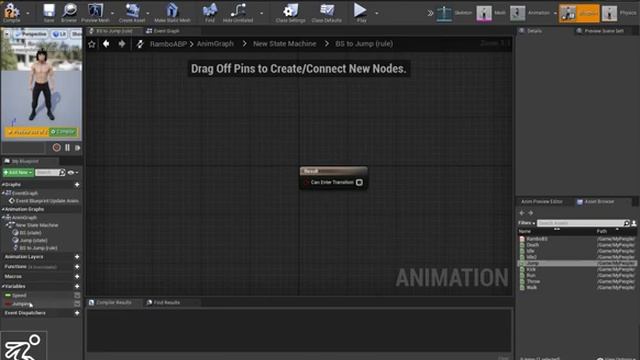
Task: Toggle Jumping variable editable eye
Action: coord(77,304)
